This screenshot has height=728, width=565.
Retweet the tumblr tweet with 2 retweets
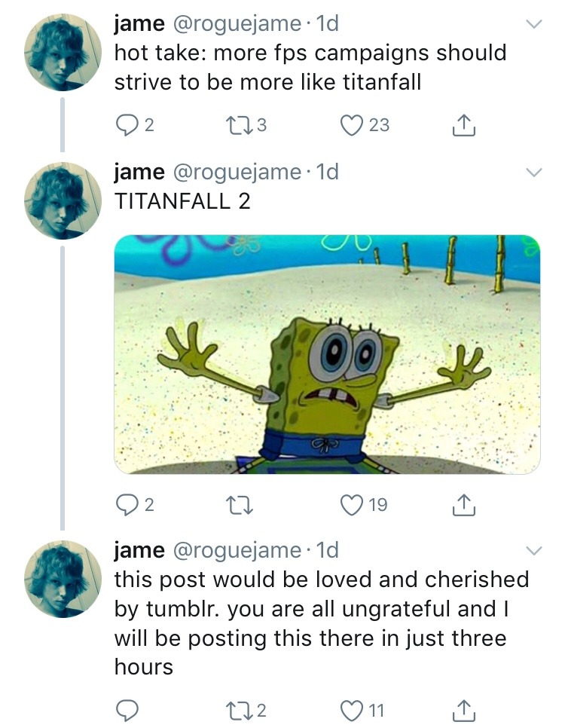pos(240,710)
